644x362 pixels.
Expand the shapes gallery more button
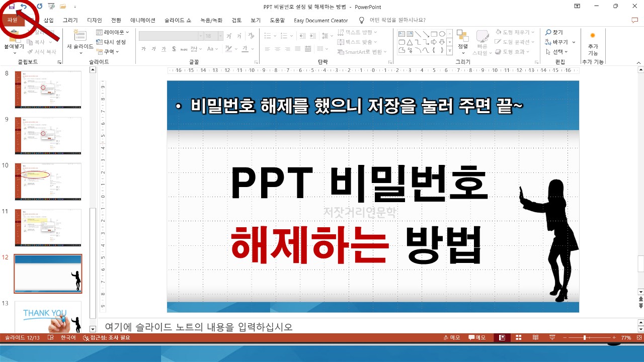(x=450, y=50)
